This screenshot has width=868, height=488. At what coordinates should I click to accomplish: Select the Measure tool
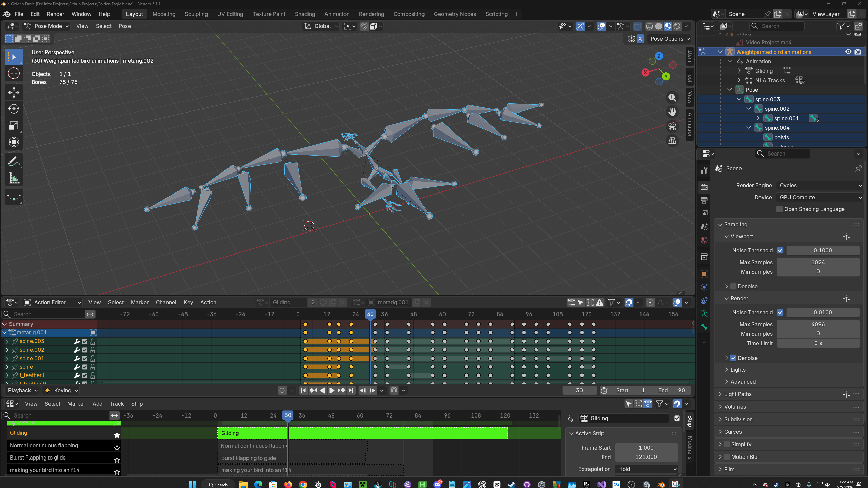[14, 178]
